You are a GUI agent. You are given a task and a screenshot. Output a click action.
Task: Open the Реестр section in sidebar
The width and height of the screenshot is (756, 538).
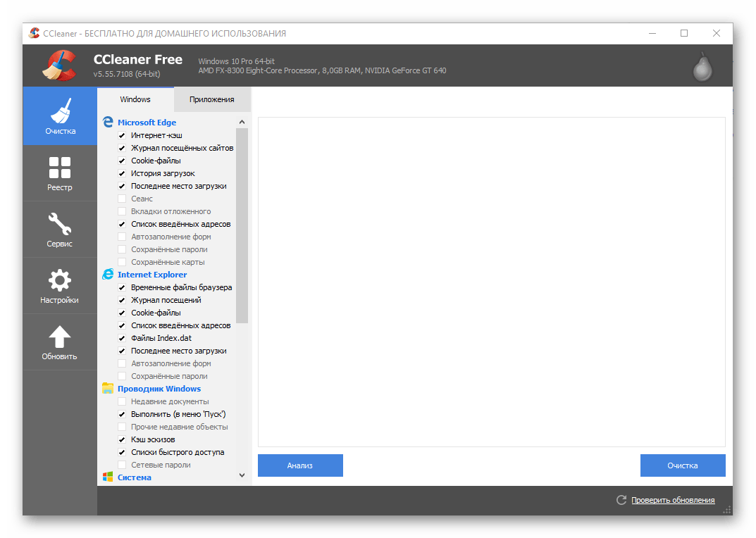[x=60, y=173]
